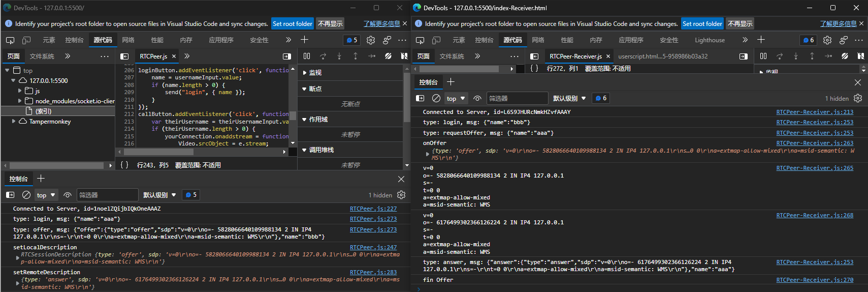Viewport: 868px width, 292px height.
Task: Toggle console sidebar in left console toolbar
Action: pos(10,195)
